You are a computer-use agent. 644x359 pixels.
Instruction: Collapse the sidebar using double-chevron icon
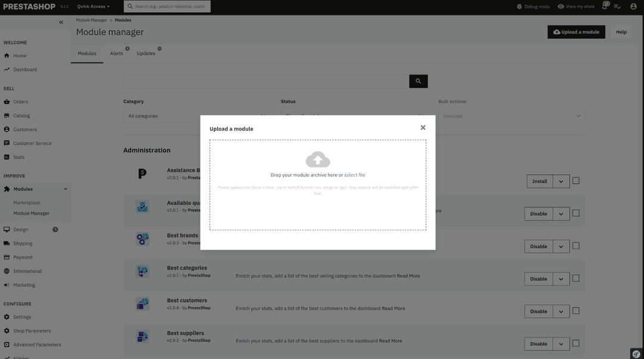(x=61, y=22)
